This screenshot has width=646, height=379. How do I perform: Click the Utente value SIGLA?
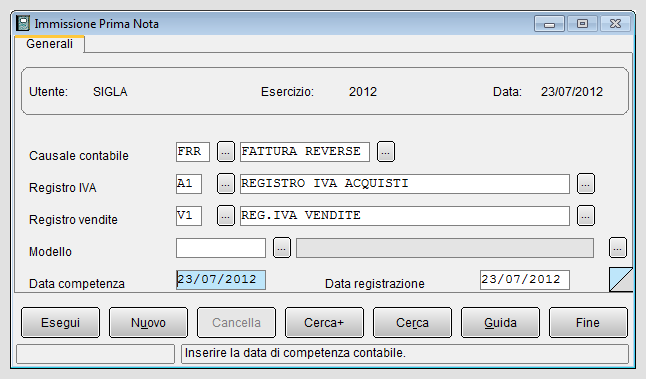point(110,91)
